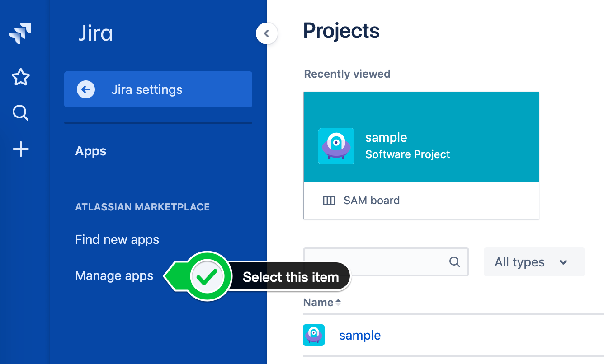Open starred items with star icon
Image resolution: width=604 pixels, height=364 pixels.
pyautogui.click(x=21, y=78)
